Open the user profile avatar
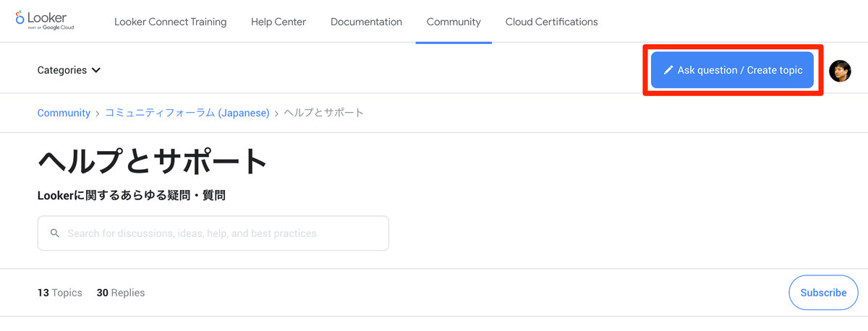The width and height of the screenshot is (868, 331). 840,70
